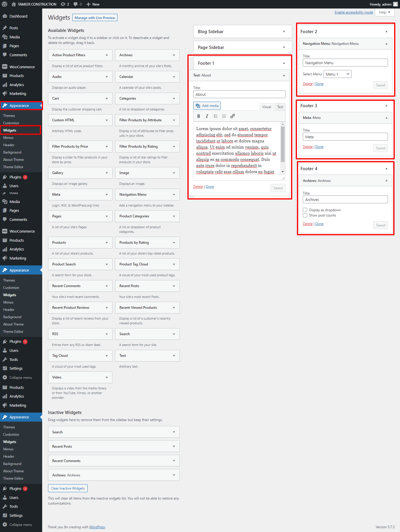The height and width of the screenshot is (532, 400).
Task: Apply italic formatting in the About text editor
Action: (207, 116)
